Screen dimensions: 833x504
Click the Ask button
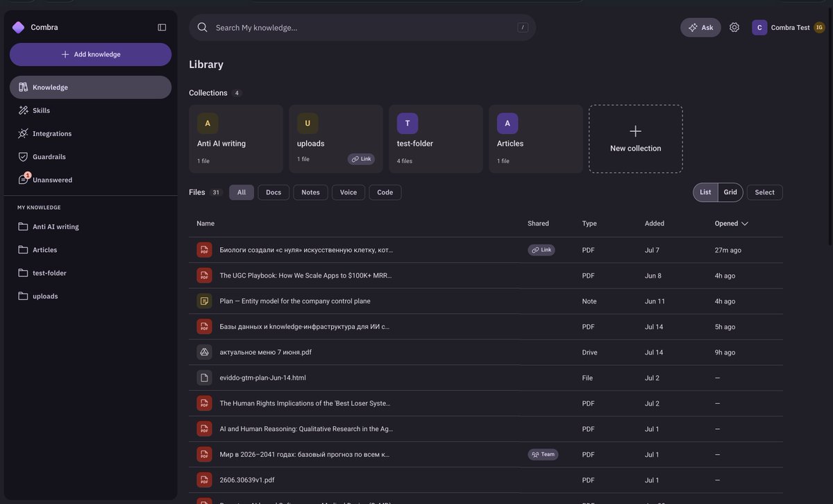(x=700, y=27)
